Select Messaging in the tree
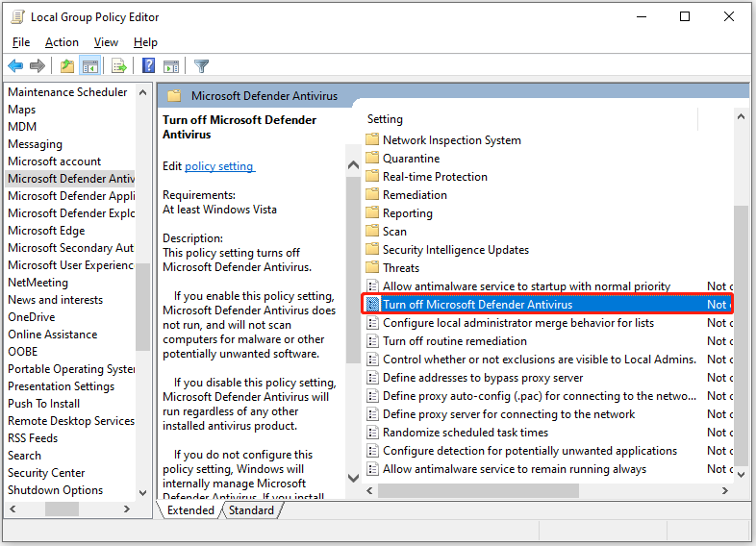 point(36,144)
